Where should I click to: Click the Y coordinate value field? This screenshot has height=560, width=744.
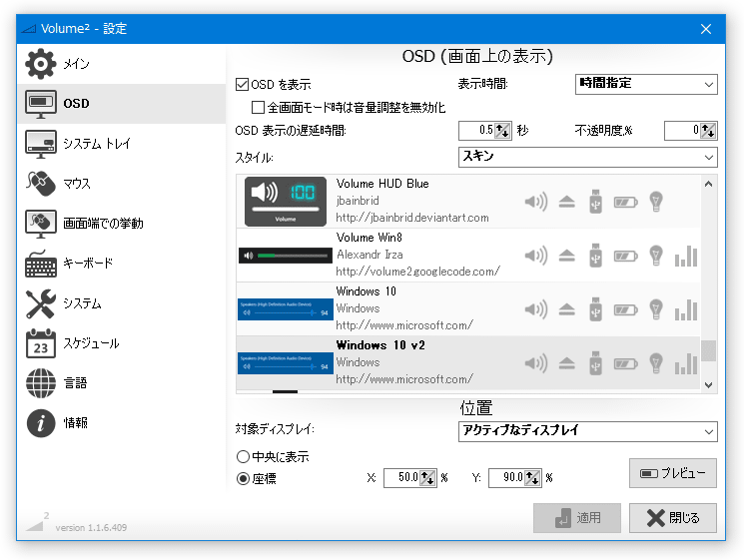coord(506,477)
